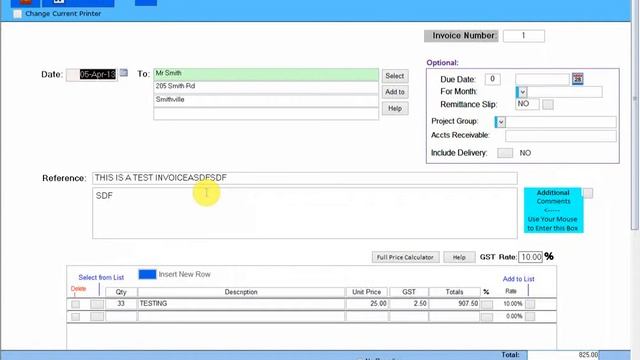Expand the For Month dropdown arrow
Image resolution: width=640 pixels, height=360 pixels.
point(522,92)
